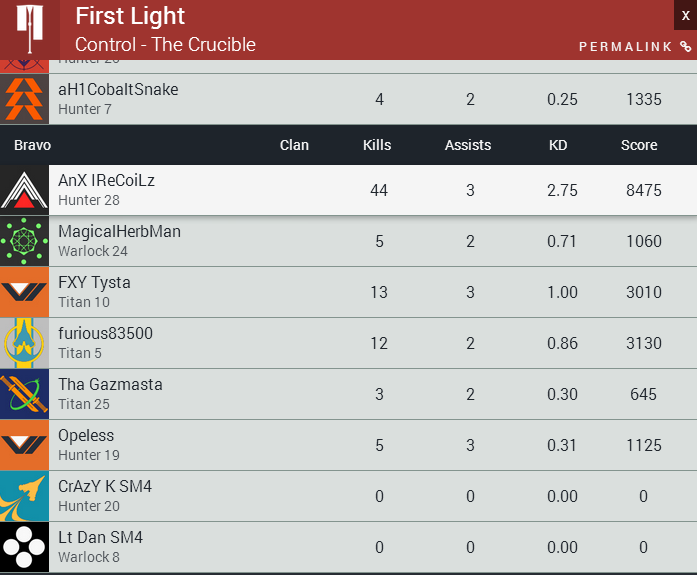Image resolution: width=697 pixels, height=575 pixels.
Task: Open Tha Gazmasta player name
Action: click(x=110, y=384)
